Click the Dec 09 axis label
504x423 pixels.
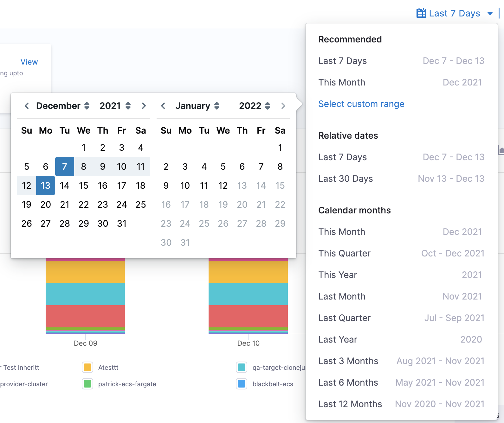click(x=86, y=343)
